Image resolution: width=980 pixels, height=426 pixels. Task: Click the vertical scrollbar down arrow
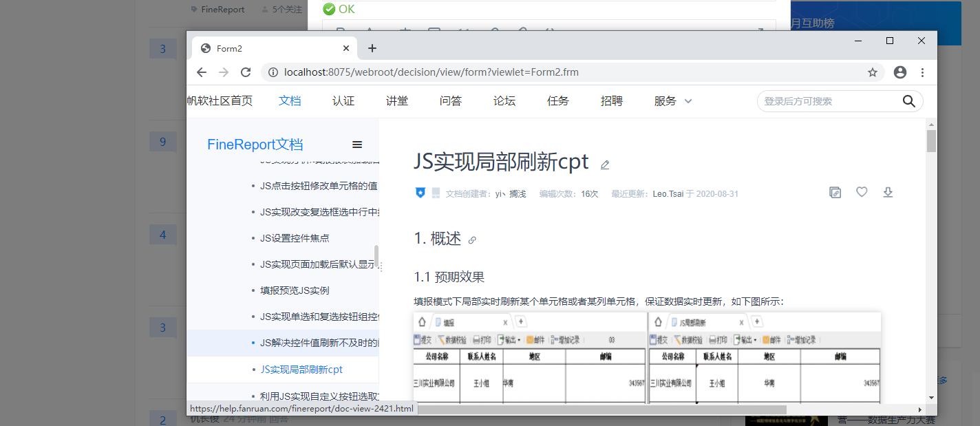[x=931, y=398]
